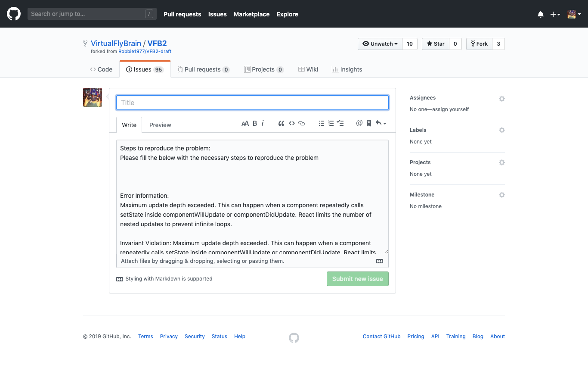588x365 pixels.
Task: Open the Security footer link
Action: [195, 337]
